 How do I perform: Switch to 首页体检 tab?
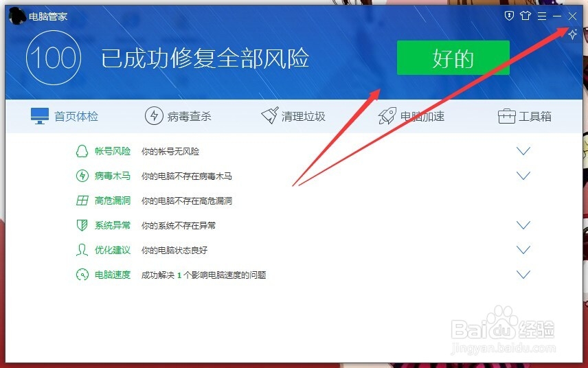(x=65, y=116)
